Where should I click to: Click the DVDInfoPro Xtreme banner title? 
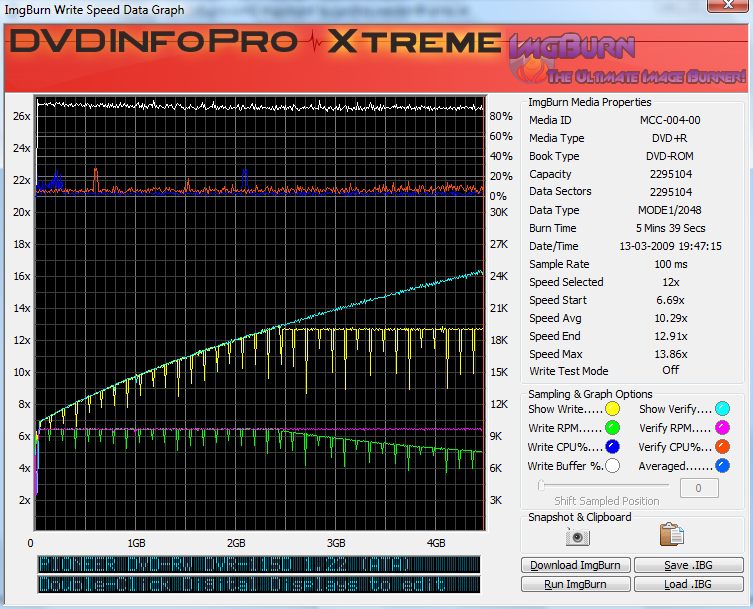click(x=255, y=41)
